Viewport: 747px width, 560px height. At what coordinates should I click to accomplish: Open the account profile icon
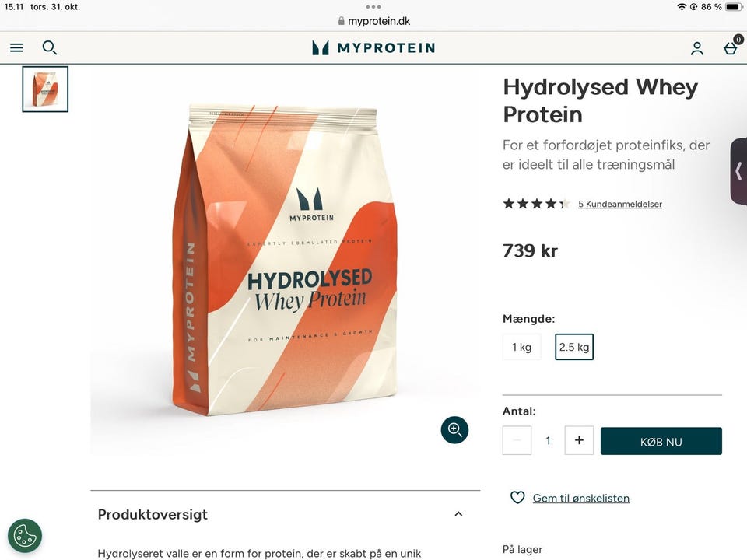pos(697,48)
